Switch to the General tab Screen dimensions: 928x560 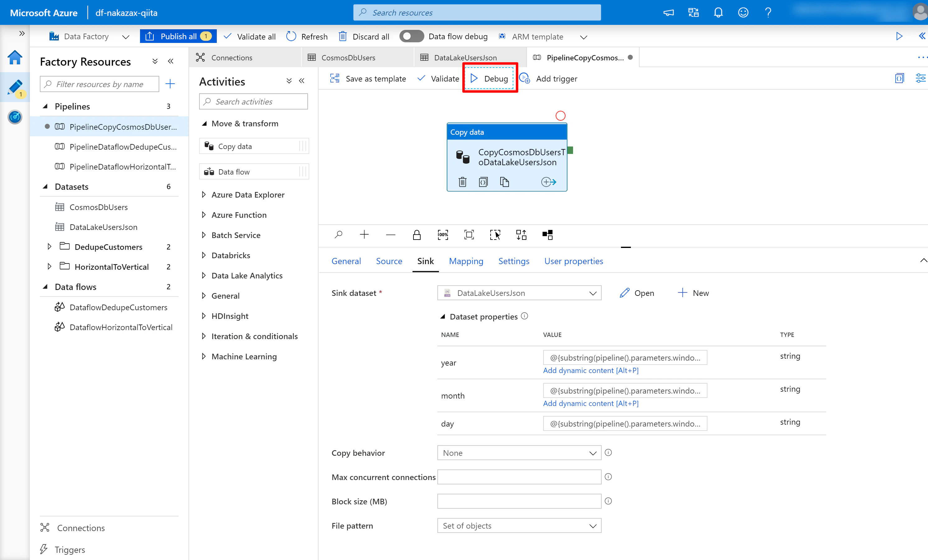pyautogui.click(x=346, y=261)
